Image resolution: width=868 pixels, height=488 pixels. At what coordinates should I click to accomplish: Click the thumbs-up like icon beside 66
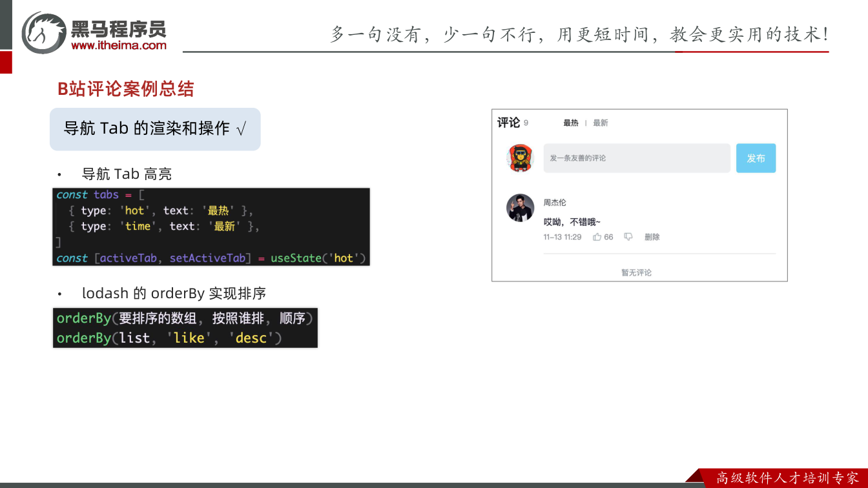tap(597, 237)
